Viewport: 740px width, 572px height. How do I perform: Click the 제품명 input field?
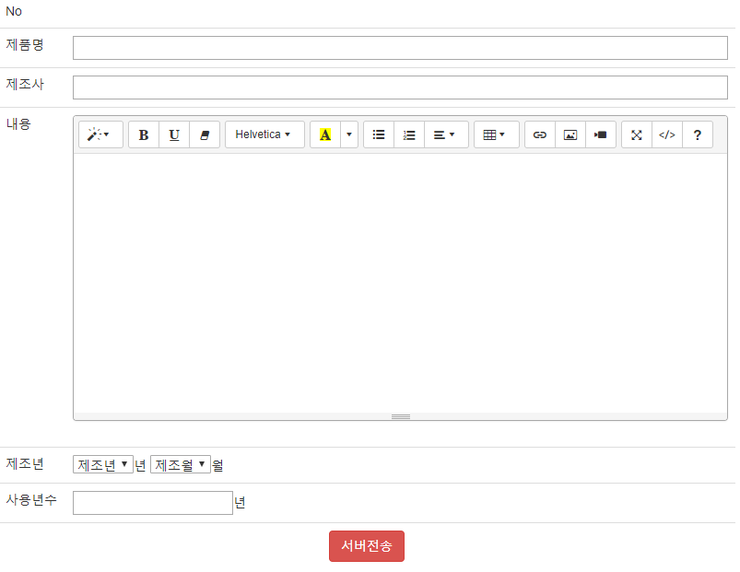[400, 48]
